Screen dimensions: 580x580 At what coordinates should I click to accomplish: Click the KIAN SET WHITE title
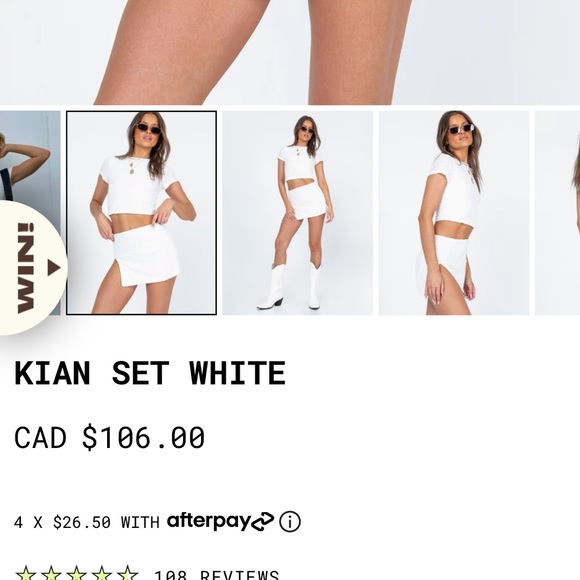pyautogui.click(x=150, y=373)
